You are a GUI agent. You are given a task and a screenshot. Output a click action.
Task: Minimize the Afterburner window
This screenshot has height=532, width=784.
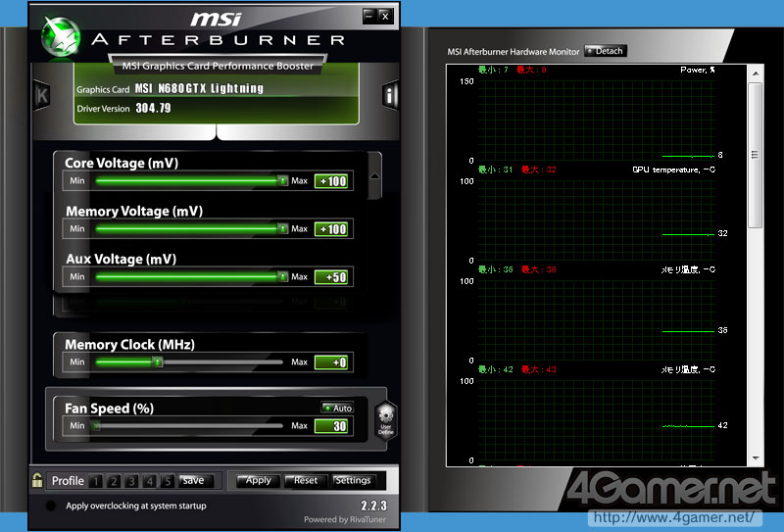point(368,16)
